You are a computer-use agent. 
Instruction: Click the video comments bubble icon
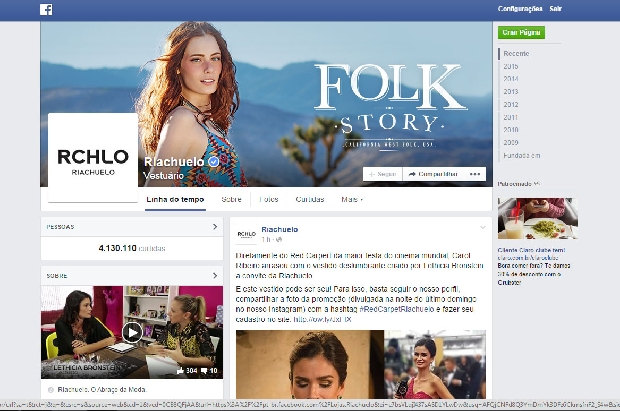[204, 371]
